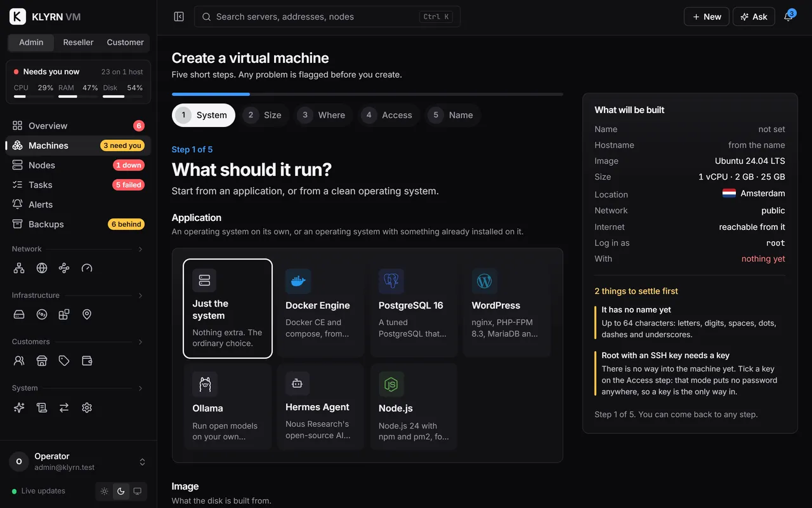This screenshot has height=508, width=812.
Task: Open the Access step tab
Action: 389,115
